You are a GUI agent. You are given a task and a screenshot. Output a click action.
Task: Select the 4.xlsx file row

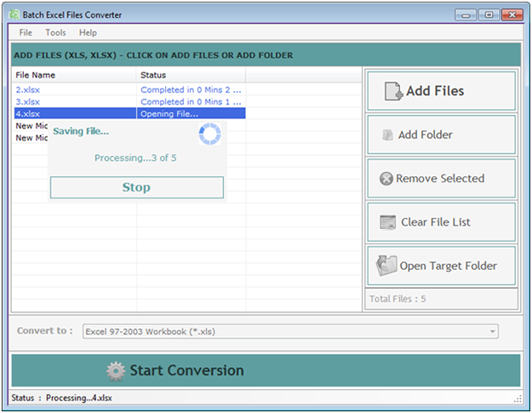(129, 114)
